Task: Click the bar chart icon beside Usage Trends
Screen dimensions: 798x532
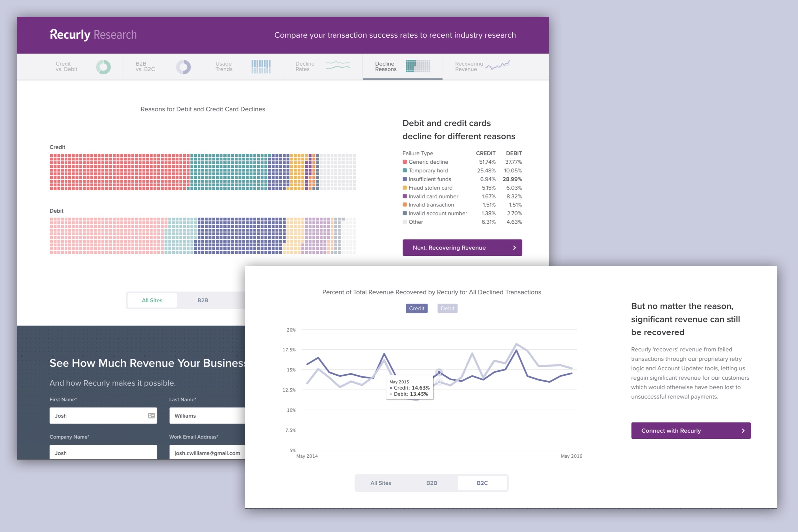Action: (x=261, y=66)
